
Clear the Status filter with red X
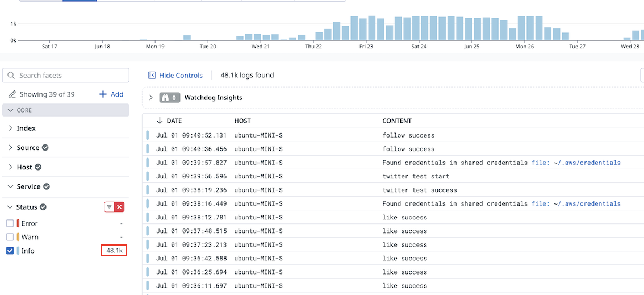[119, 207]
